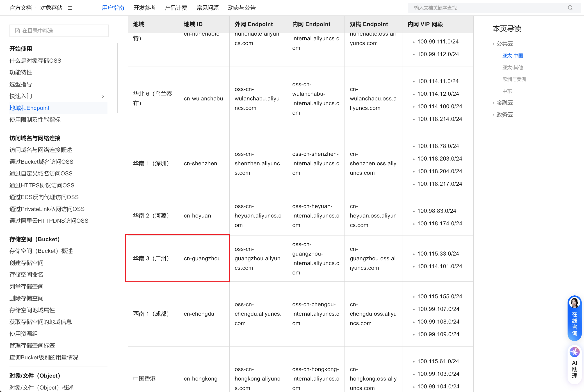Open the 产品计费 tab
The width and height of the screenshot is (584, 392).
[x=176, y=8]
